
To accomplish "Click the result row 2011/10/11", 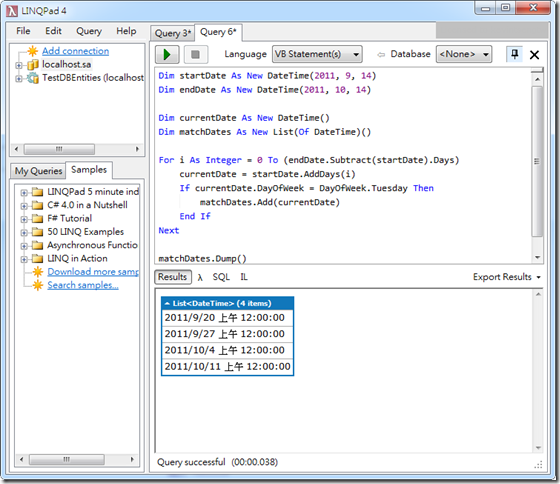I will pos(228,366).
